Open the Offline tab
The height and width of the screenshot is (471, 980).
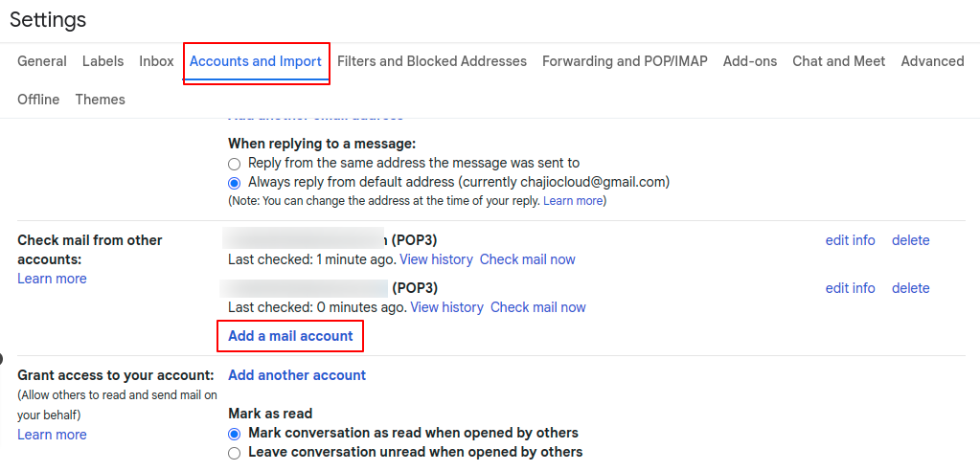38,100
